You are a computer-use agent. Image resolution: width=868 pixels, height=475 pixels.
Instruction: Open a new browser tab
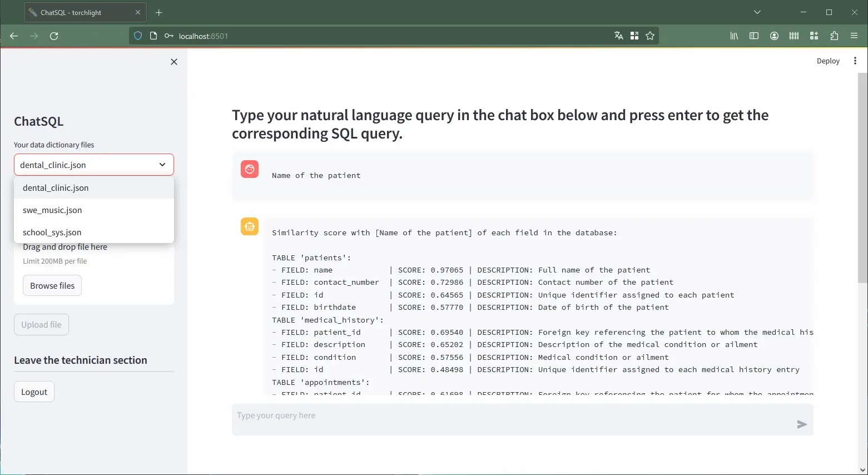point(159,12)
